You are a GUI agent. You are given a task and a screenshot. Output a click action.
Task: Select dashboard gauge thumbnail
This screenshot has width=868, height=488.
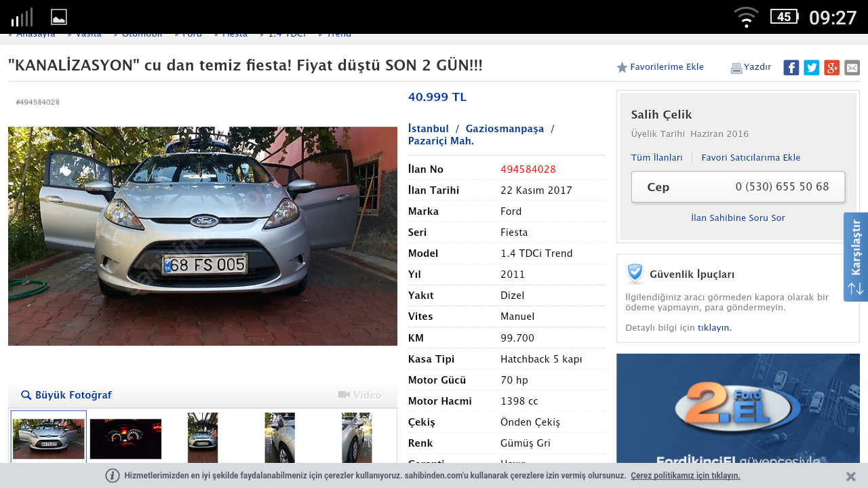click(125, 439)
